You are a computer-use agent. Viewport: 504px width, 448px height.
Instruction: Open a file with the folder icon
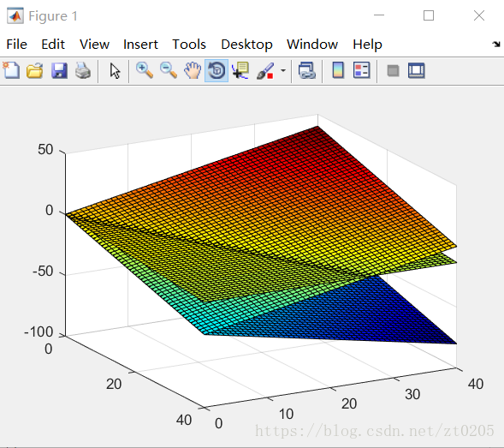pos(35,70)
